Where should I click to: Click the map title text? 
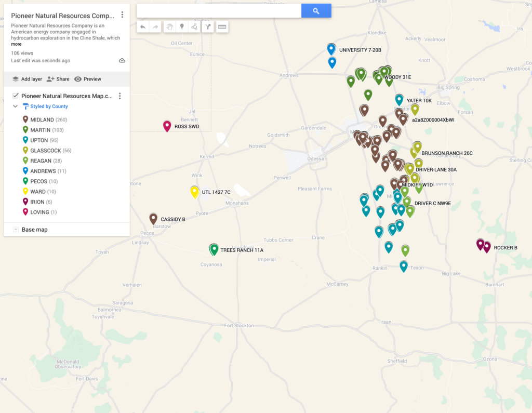pos(63,16)
